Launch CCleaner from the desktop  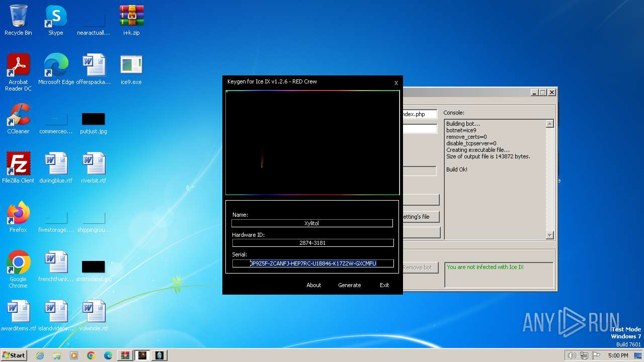pyautogui.click(x=18, y=119)
